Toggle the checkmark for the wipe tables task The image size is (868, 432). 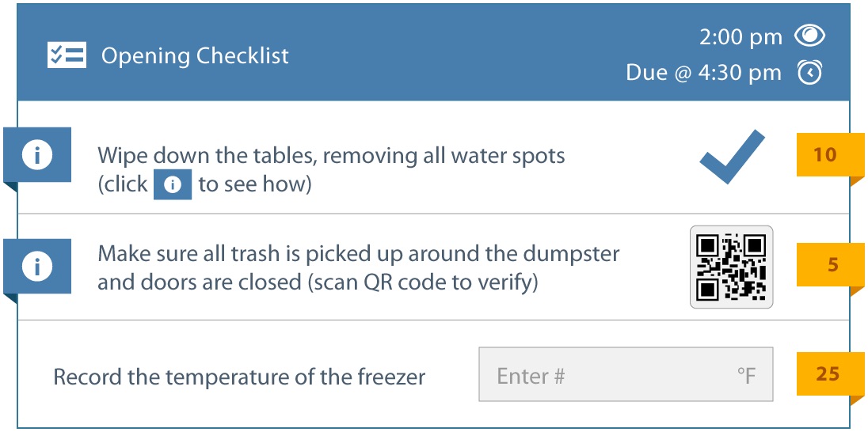[x=732, y=157]
